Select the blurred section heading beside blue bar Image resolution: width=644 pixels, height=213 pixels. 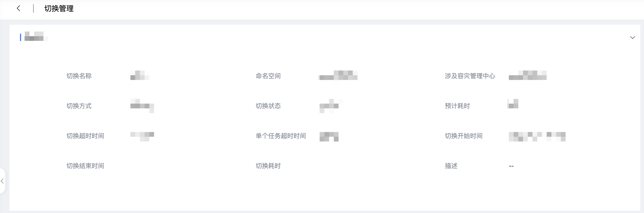click(36, 36)
